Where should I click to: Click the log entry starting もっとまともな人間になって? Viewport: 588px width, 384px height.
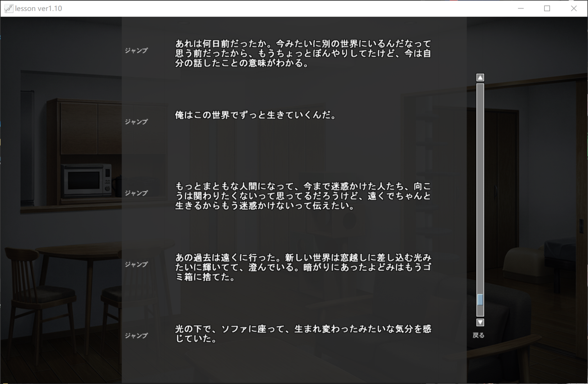303,196
